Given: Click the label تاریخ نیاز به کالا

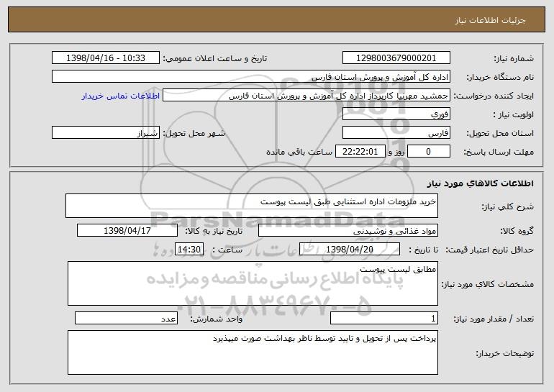Looking at the screenshot, I should (x=214, y=232).
